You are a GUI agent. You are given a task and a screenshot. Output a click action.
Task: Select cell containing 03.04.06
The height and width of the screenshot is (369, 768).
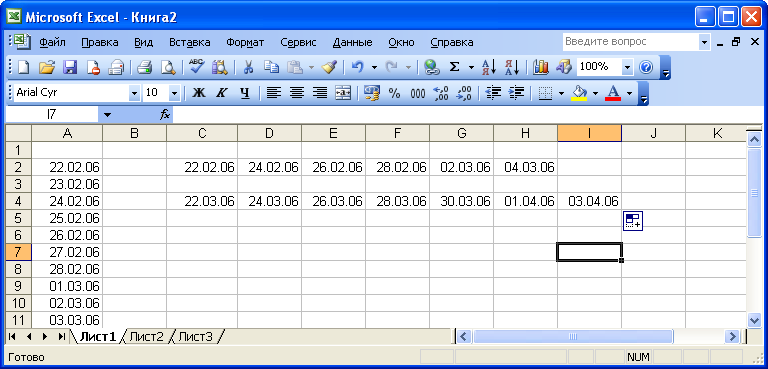590,201
